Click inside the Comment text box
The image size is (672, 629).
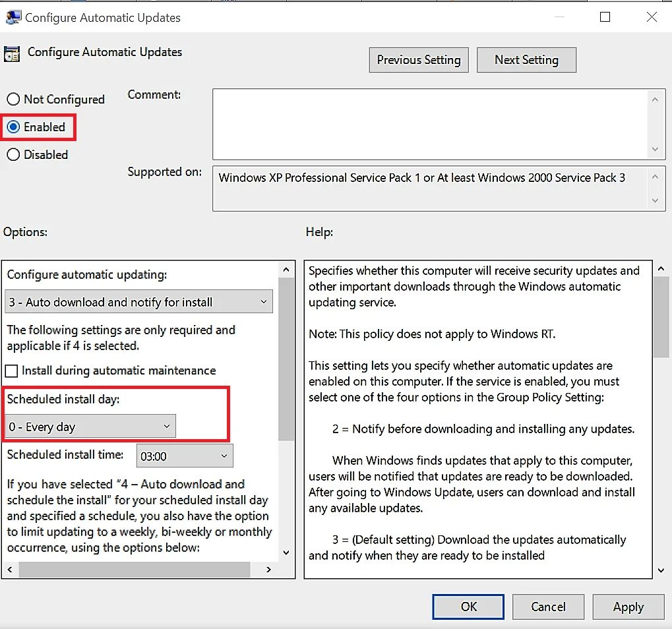coord(431,124)
